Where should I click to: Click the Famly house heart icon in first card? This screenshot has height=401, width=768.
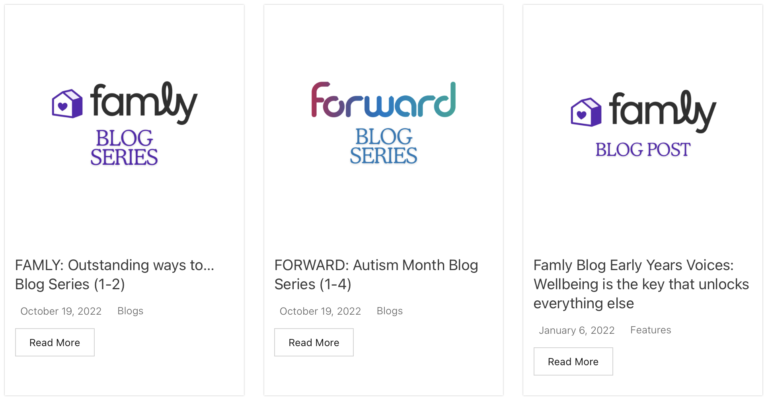pos(67,104)
